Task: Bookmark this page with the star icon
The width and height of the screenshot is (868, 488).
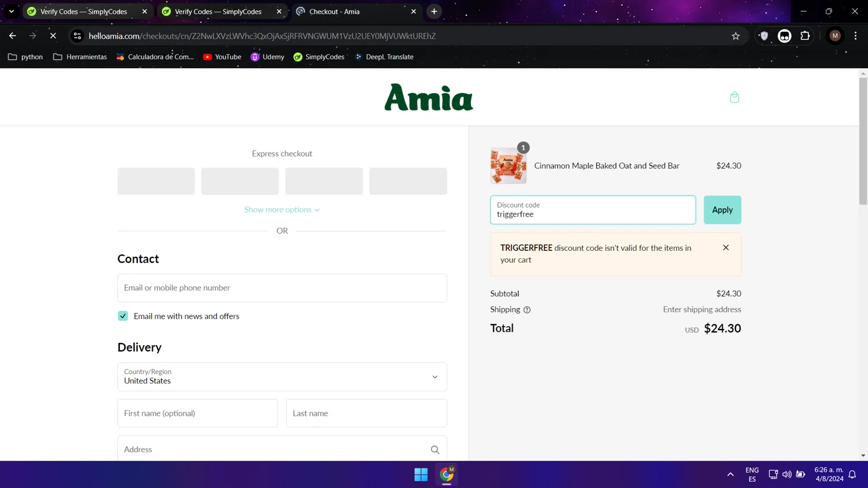Action: [735, 36]
